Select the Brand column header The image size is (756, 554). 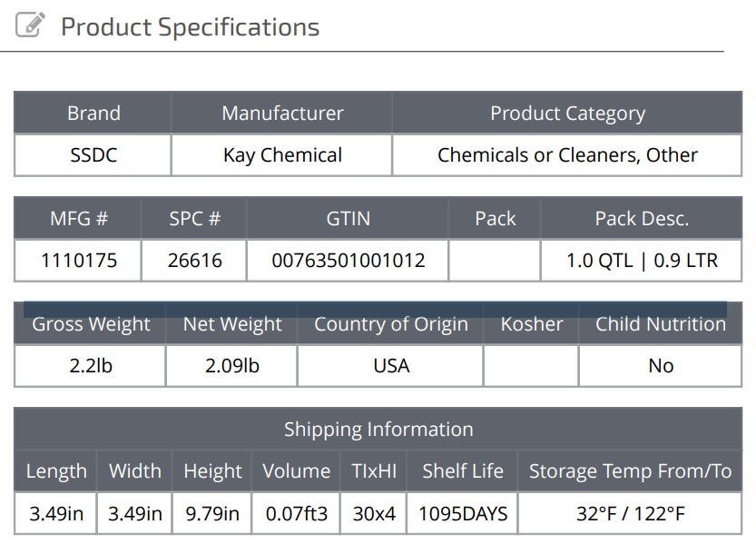pos(93,114)
